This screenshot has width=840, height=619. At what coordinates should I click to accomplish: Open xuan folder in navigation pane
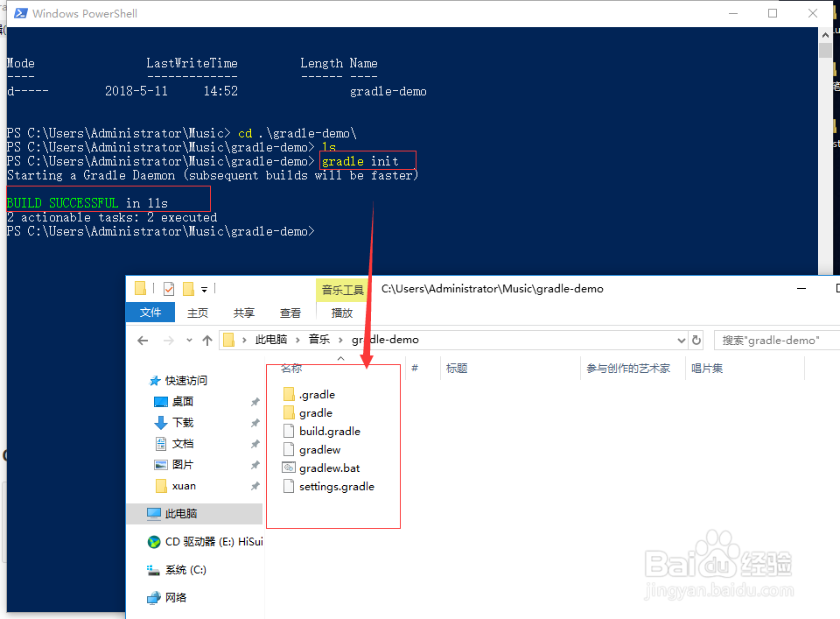pyautogui.click(x=175, y=486)
